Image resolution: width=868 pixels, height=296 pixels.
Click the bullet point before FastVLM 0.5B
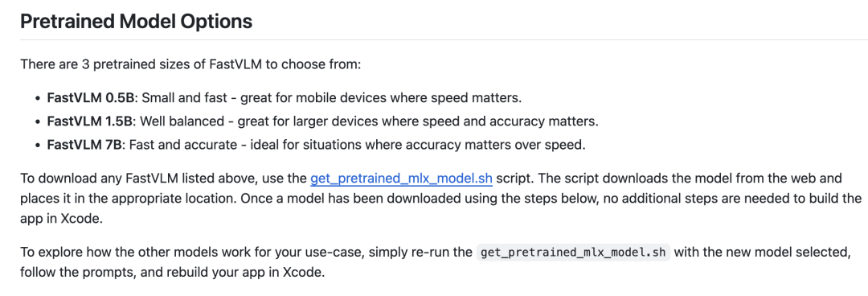(x=38, y=98)
